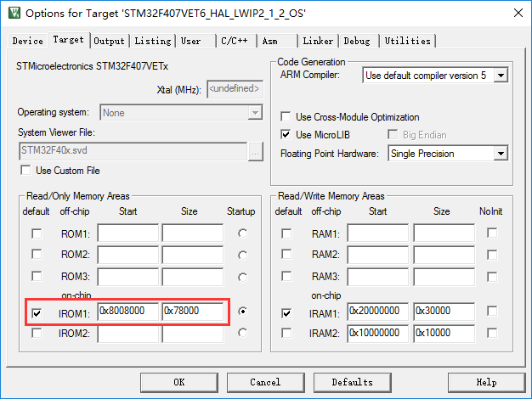Image resolution: width=532 pixels, height=399 pixels.
Task: Check the IROM2 default checkbox
Action: (37, 333)
